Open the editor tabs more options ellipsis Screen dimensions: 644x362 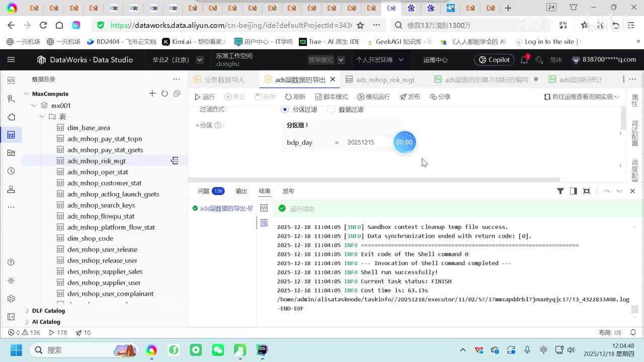click(633, 79)
